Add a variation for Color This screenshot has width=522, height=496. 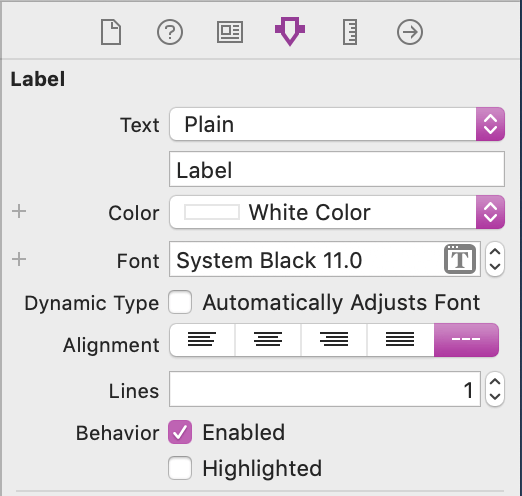click(19, 211)
